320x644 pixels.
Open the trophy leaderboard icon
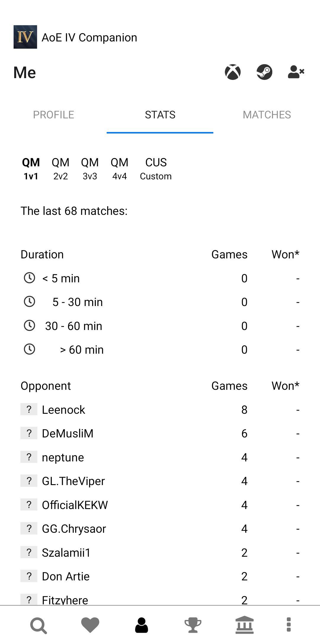click(193, 625)
